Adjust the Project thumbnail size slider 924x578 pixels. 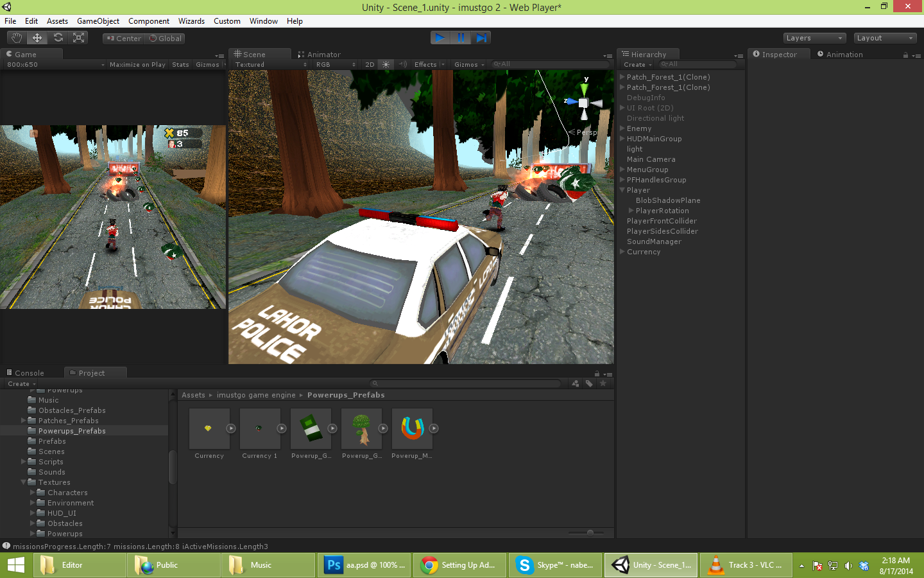[590, 532]
